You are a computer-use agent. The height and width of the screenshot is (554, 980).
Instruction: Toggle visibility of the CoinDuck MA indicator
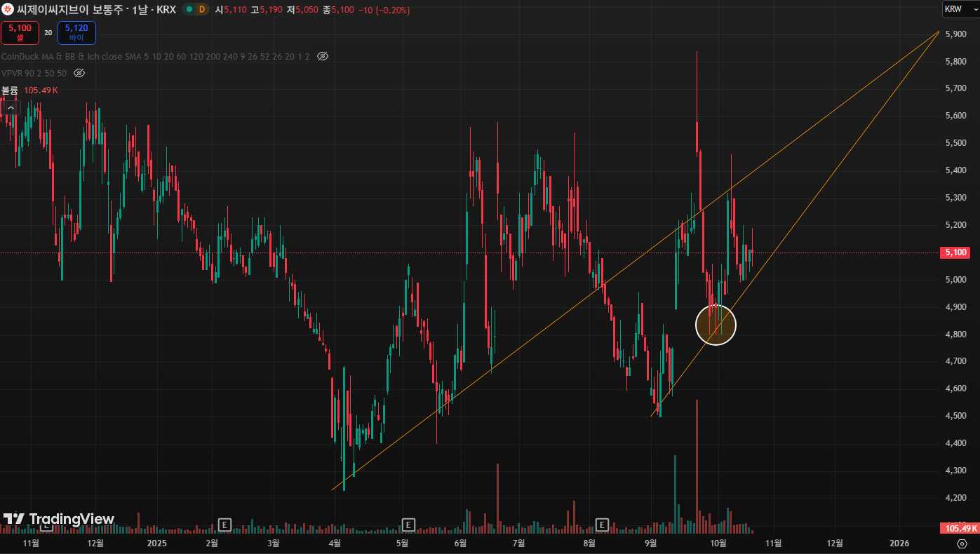323,56
